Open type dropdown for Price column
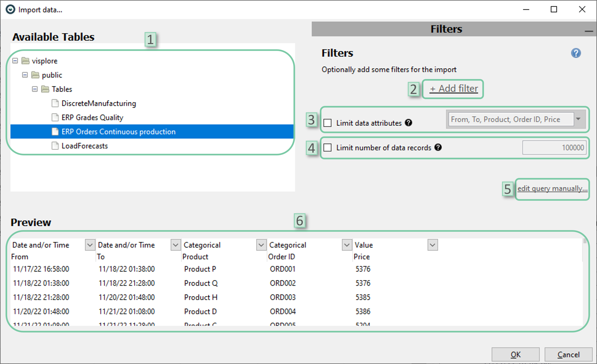This screenshot has height=364, width=597. tap(433, 245)
